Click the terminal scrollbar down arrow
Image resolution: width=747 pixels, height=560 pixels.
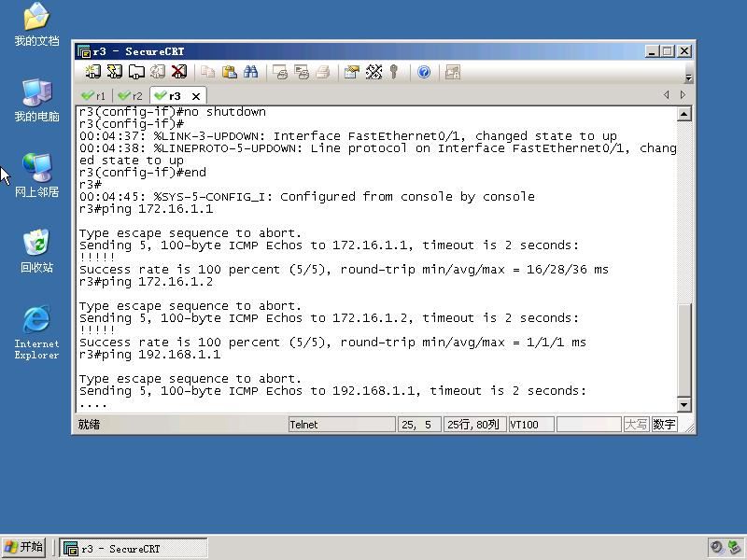pos(684,405)
